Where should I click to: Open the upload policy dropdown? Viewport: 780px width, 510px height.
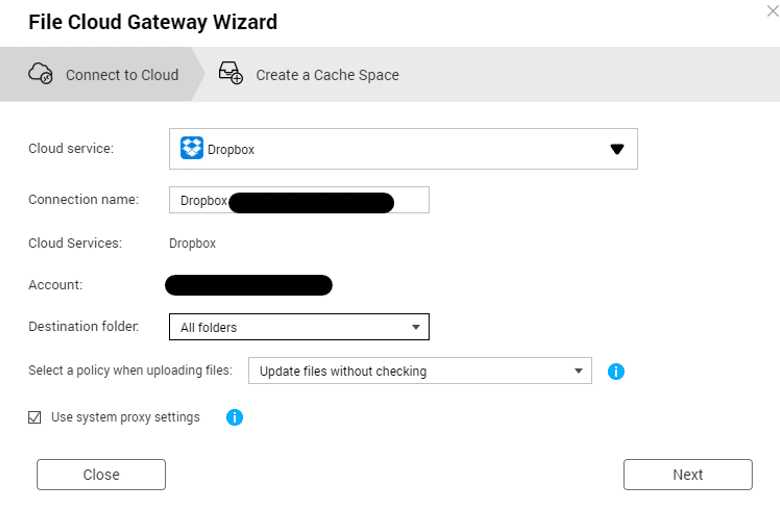pos(420,371)
